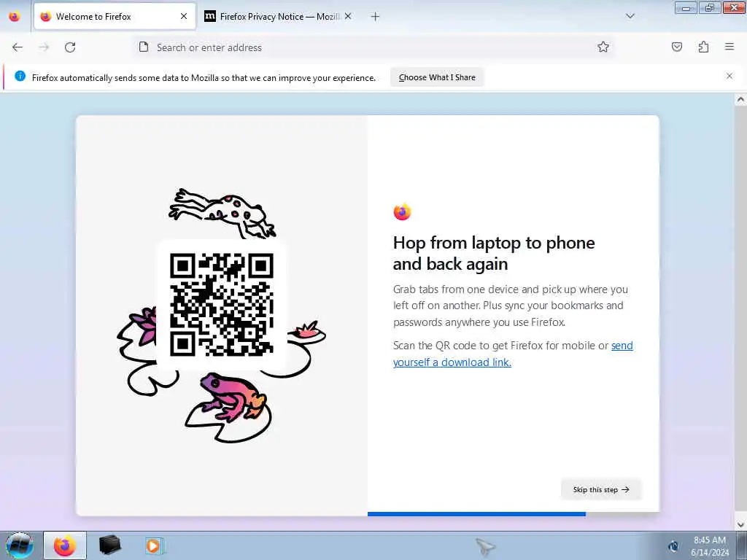The height and width of the screenshot is (560, 747).
Task: Switch to Firefox Privacy Notice tab
Action: pos(279,16)
